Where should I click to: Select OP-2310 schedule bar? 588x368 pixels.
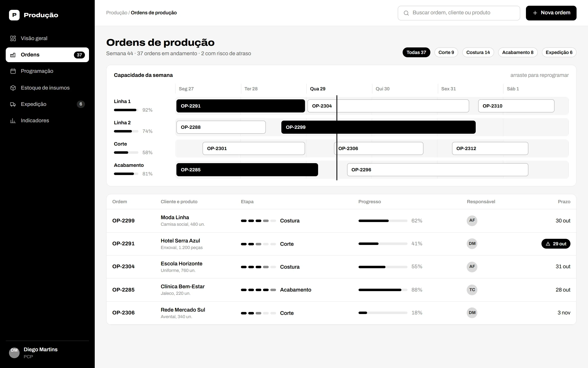click(516, 106)
